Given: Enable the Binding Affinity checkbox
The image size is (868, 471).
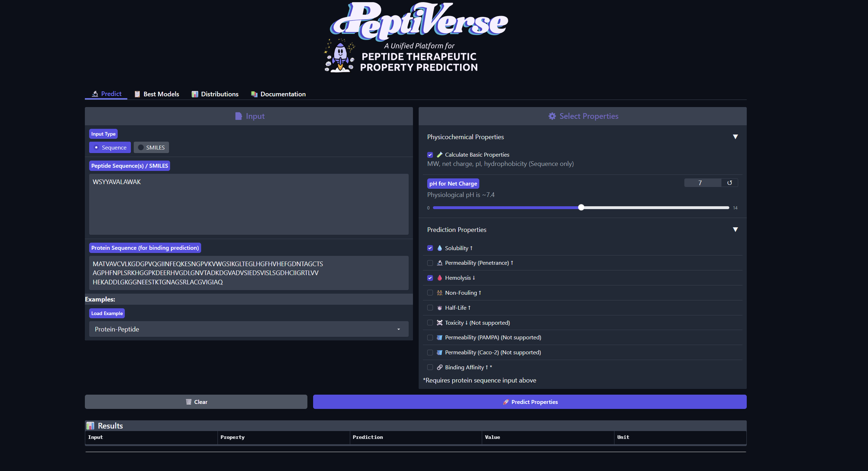Looking at the screenshot, I should point(430,367).
